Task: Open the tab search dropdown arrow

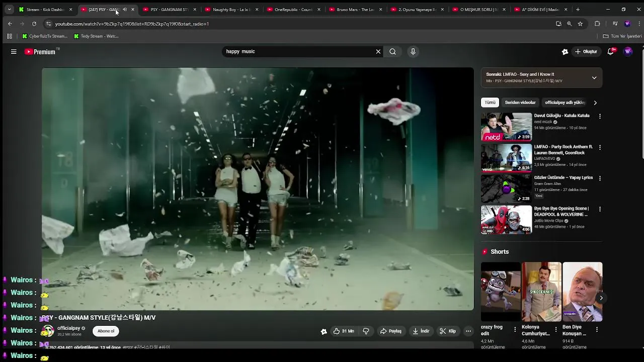Action: [9, 10]
